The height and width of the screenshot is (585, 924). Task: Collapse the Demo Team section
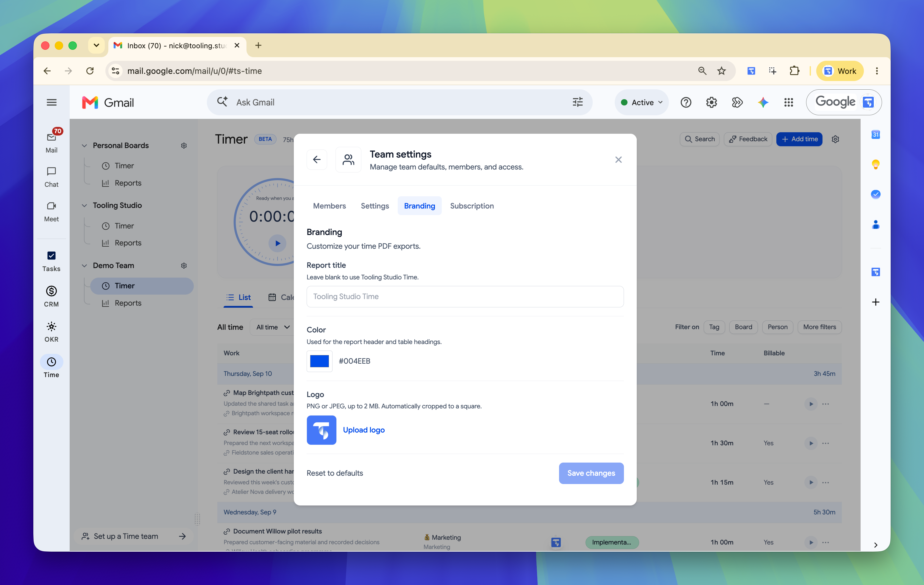click(x=85, y=266)
